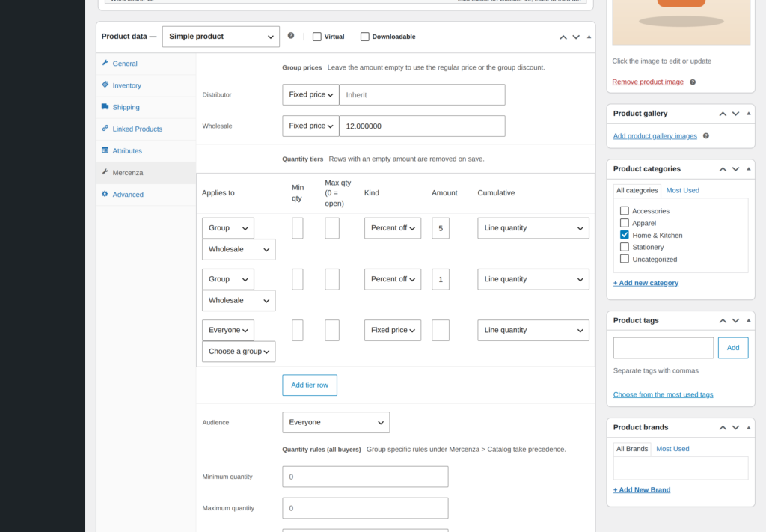This screenshot has height=532, width=766.
Task: Collapse the Product categories panel
Action: (x=748, y=169)
